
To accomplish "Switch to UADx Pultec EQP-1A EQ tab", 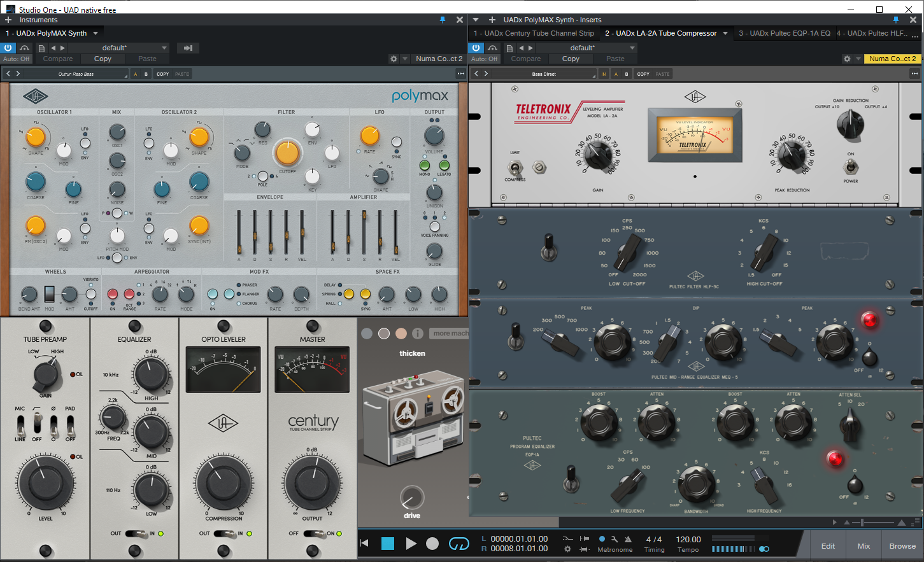I will (x=784, y=33).
